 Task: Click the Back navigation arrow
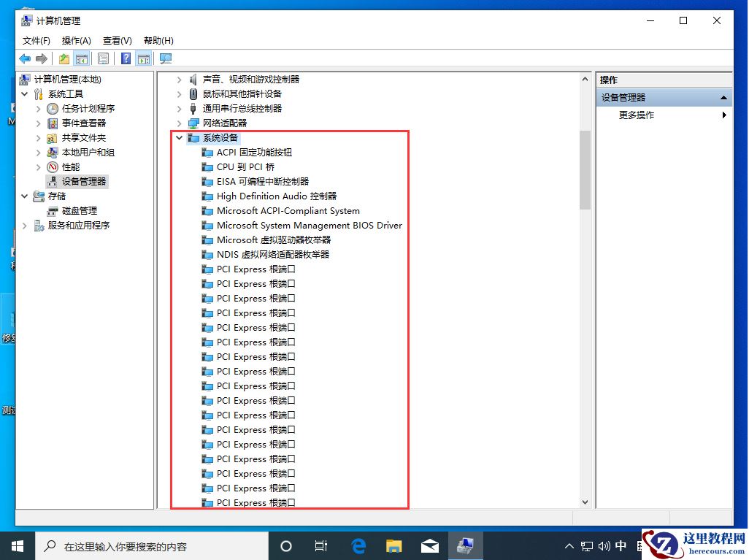[26, 58]
